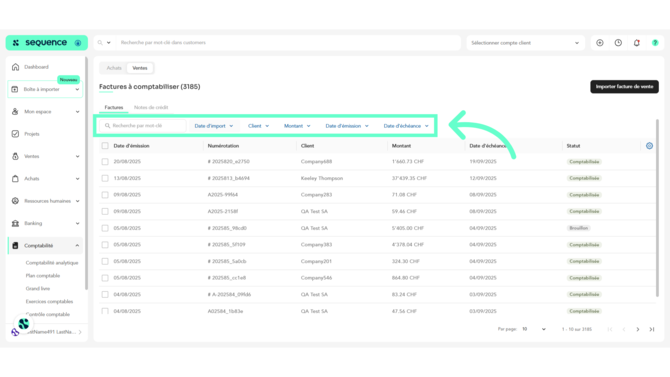Click the Dashboard home icon
This screenshot has width=670, height=377.
[x=15, y=67]
